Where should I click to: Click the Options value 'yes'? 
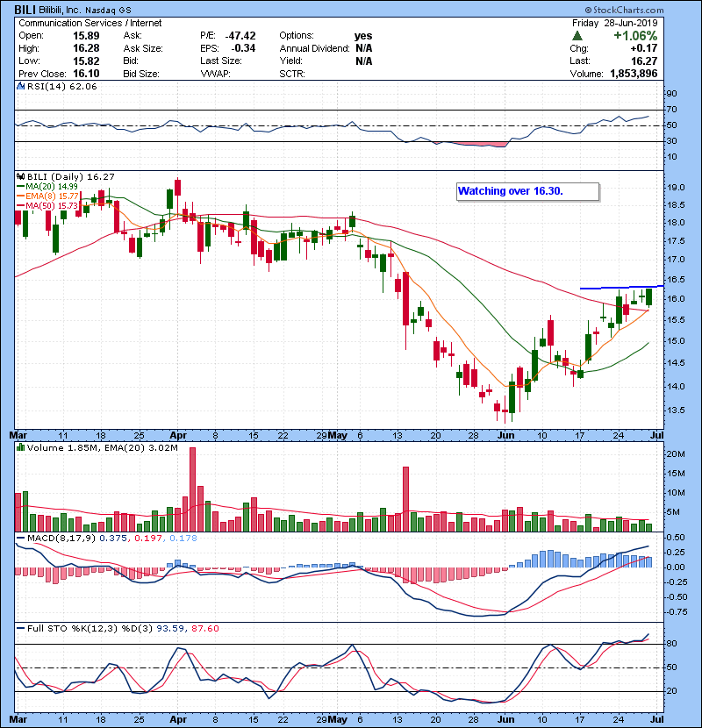pyautogui.click(x=363, y=36)
